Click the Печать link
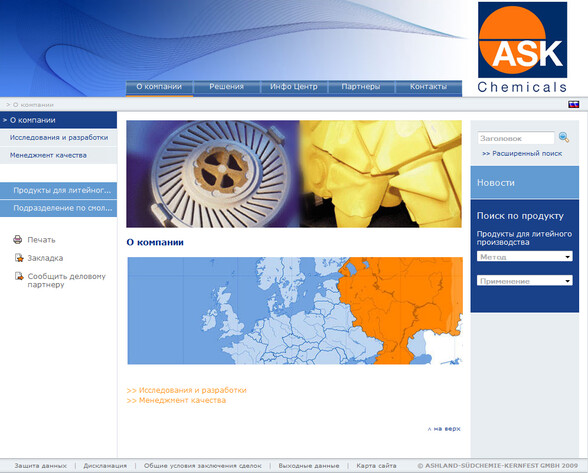 coord(41,240)
